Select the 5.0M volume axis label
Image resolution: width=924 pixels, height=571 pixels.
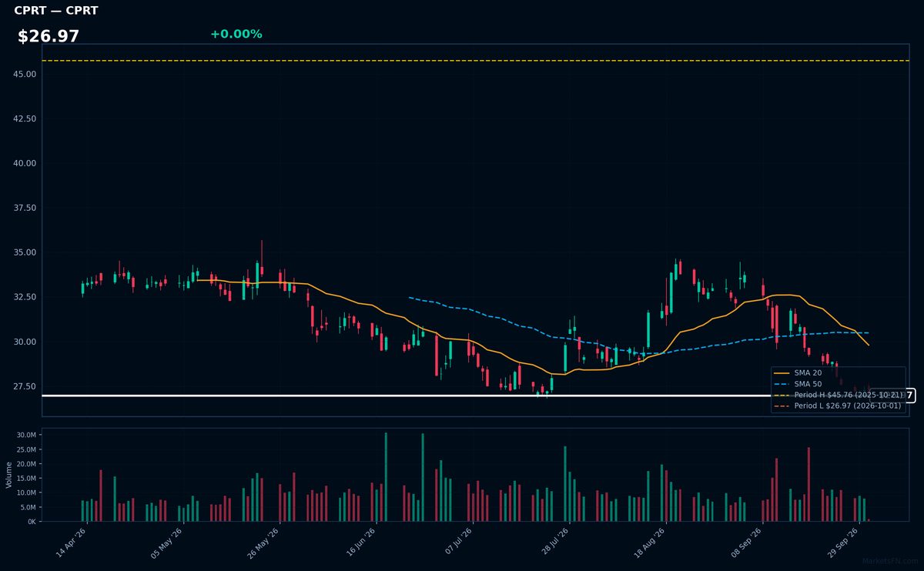tap(27, 507)
